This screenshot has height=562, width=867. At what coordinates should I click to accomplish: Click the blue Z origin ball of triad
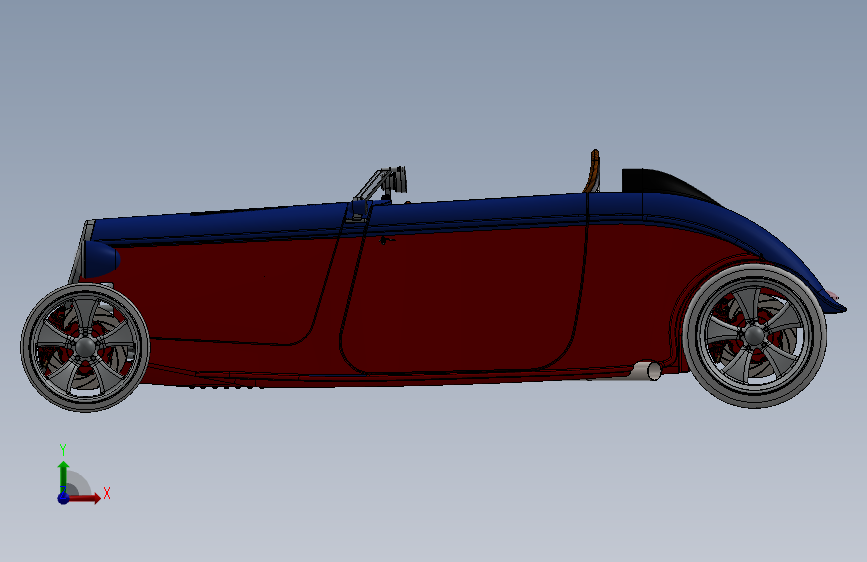(x=63, y=498)
